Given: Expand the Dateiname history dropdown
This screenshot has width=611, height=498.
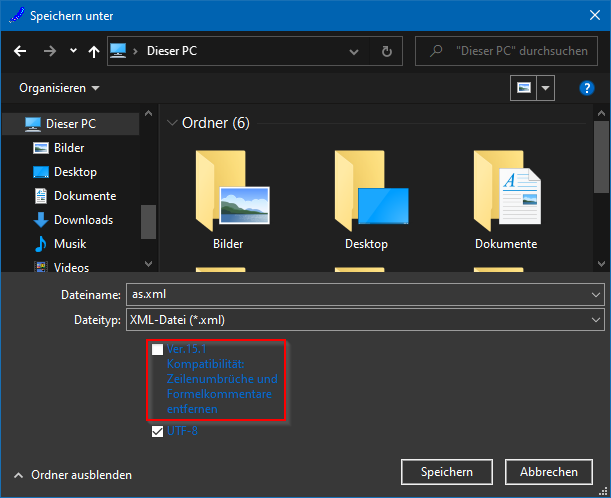Looking at the screenshot, I should coord(596,295).
